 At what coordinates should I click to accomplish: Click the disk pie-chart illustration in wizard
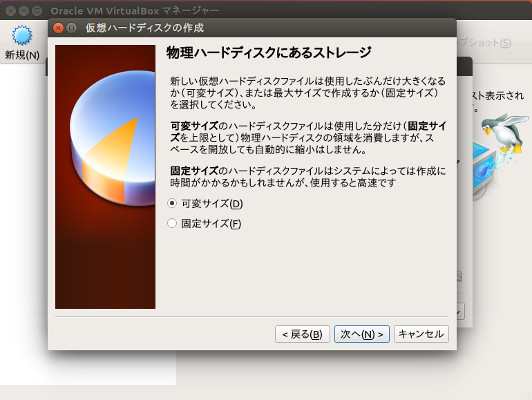(113, 138)
